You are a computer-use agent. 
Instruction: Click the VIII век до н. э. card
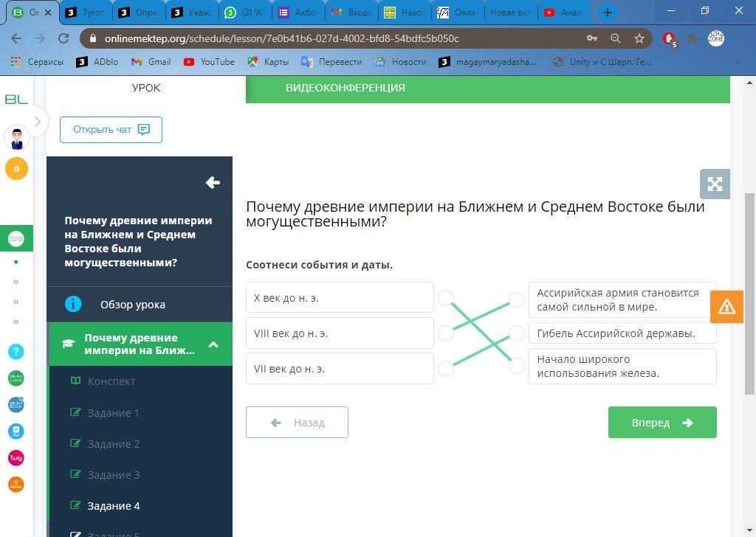(340, 333)
